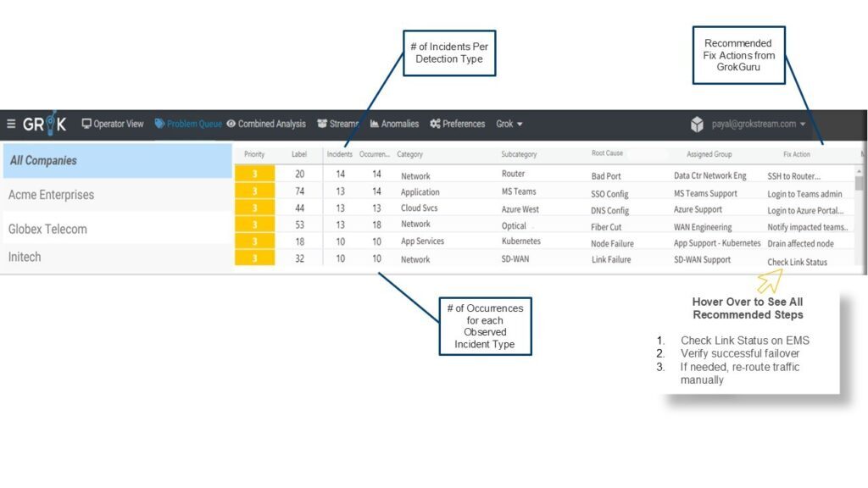Click the Link Failure root cause
The image size is (868, 488).
pos(611,259)
